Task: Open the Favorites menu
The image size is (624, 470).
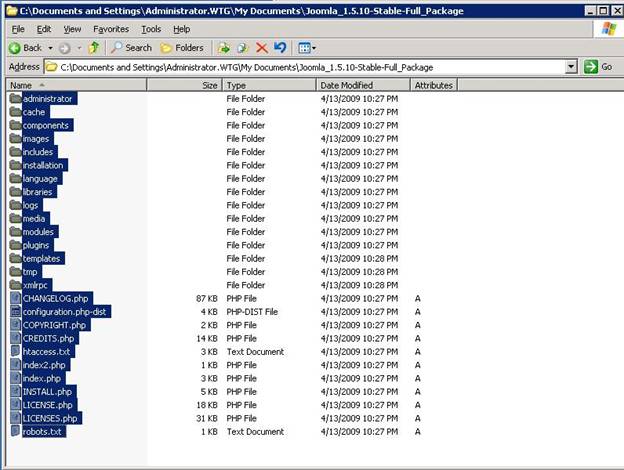Action: click(111, 29)
